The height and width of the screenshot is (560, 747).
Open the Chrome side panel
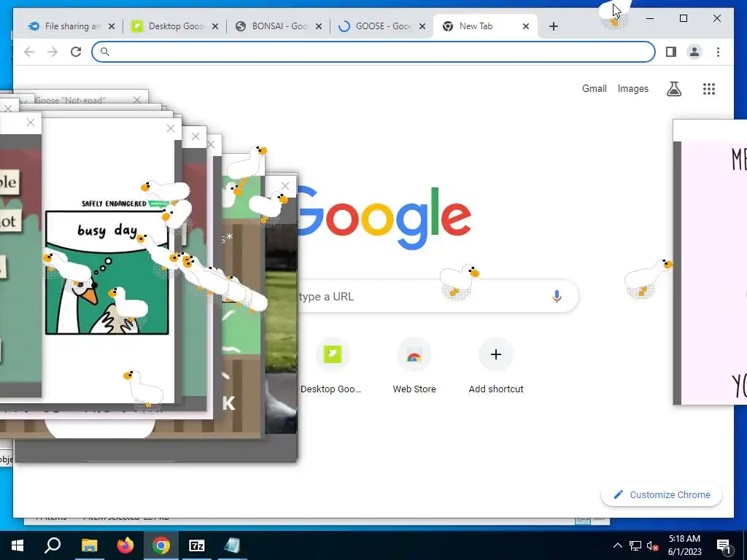[671, 52]
